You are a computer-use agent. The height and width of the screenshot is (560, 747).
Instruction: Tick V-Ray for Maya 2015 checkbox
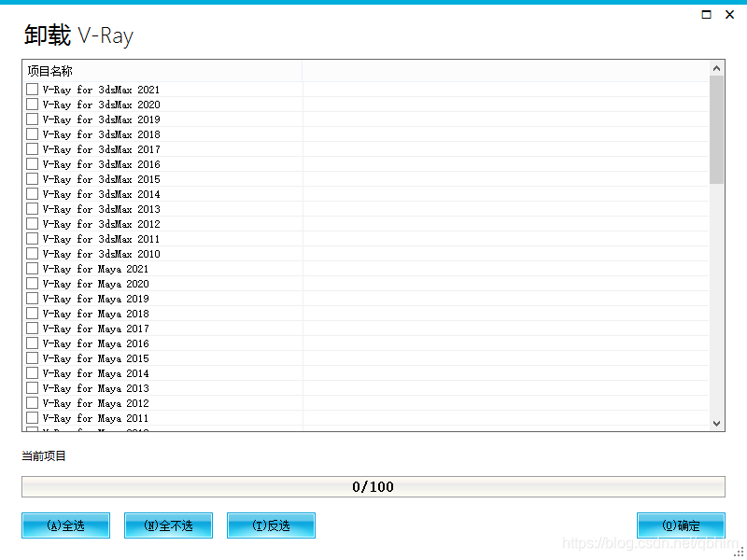(x=33, y=358)
